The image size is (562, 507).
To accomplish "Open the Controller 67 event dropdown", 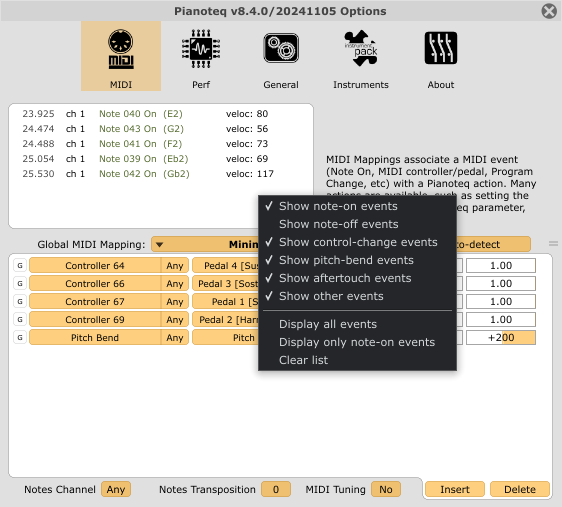I will [x=95, y=301].
